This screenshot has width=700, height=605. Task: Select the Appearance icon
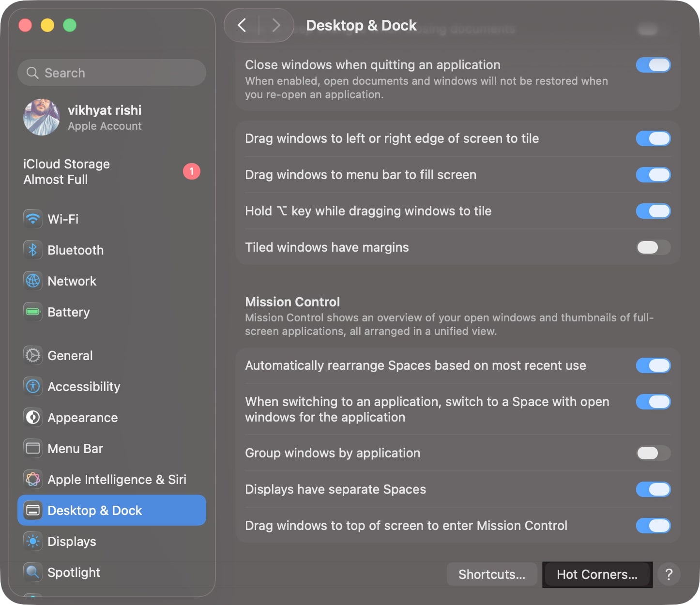[32, 417]
